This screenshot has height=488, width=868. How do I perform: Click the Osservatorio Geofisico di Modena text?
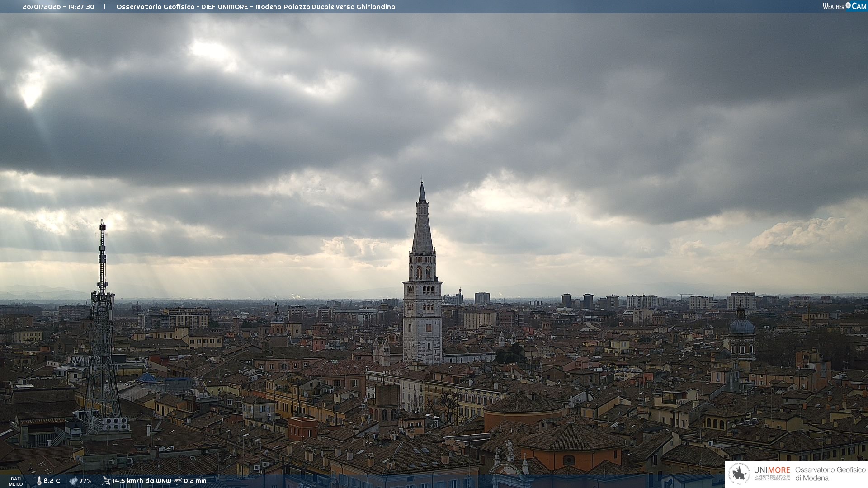pyautogui.click(x=830, y=474)
